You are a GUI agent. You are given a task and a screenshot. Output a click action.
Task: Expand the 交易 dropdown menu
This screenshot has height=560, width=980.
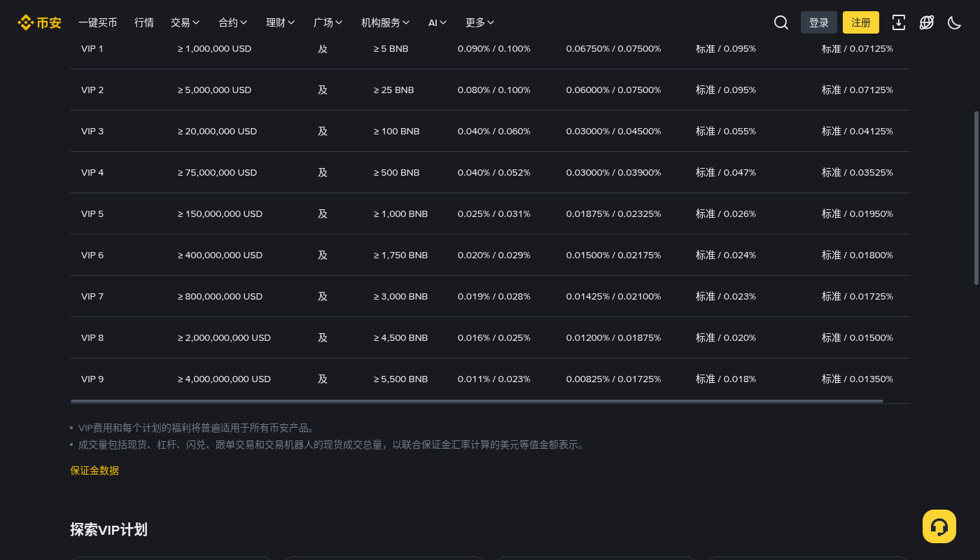(185, 22)
